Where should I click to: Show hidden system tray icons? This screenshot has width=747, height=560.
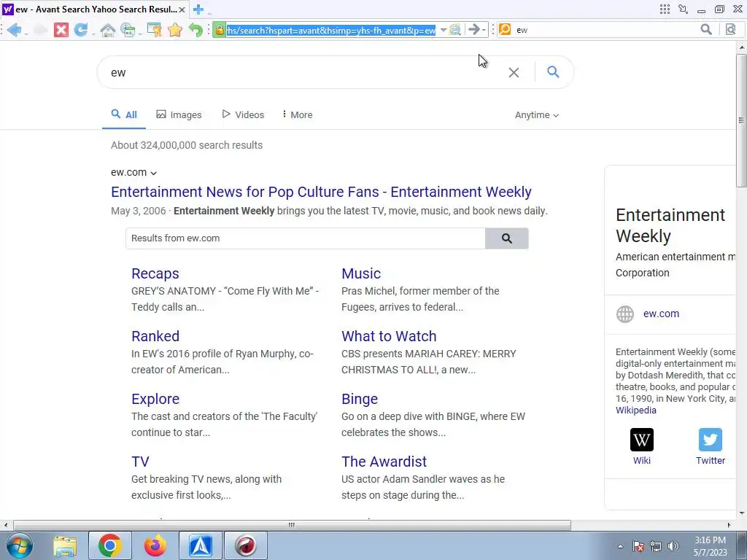620,546
